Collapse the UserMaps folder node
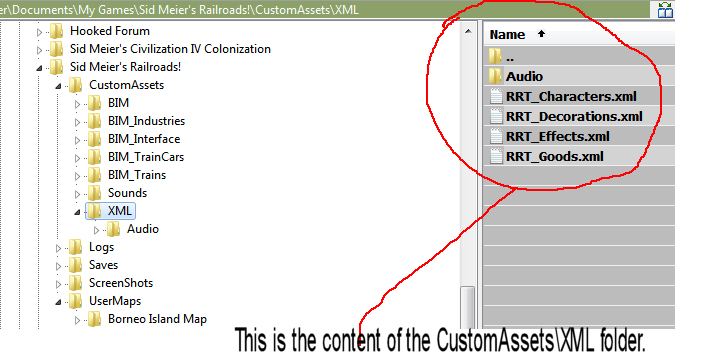Viewport: 702px width, 361px height. 58,302
